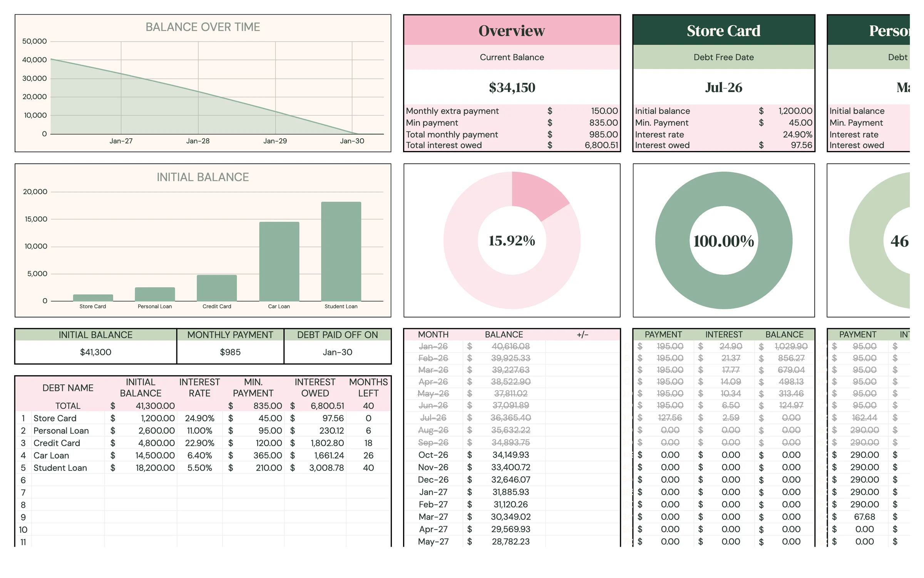Select the Jul-26 debt free date
The height and width of the screenshot is (578, 924).
coord(723,87)
